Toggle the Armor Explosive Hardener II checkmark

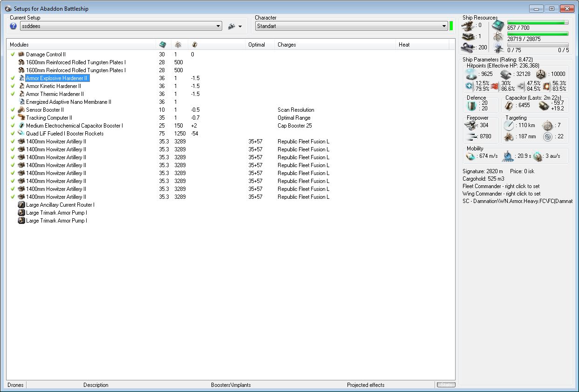click(13, 78)
